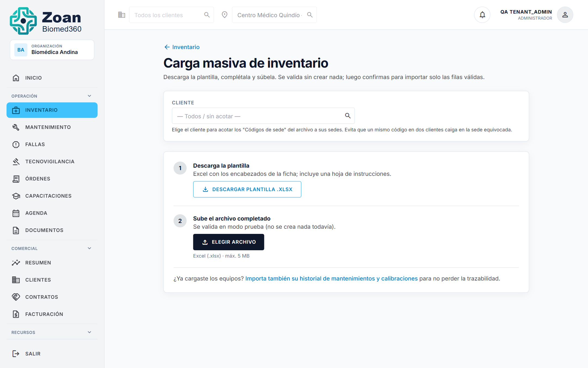The width and height of the screenshot is (588, 368).
Task: Open the import maintenance history link
Action: (331, 279)
